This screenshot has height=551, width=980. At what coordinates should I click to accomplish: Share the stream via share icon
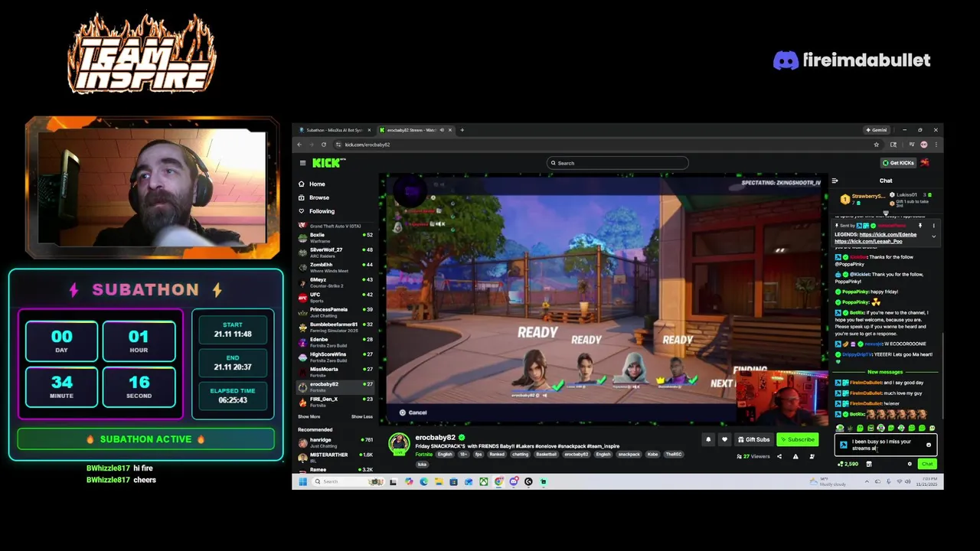coord(779,457)
